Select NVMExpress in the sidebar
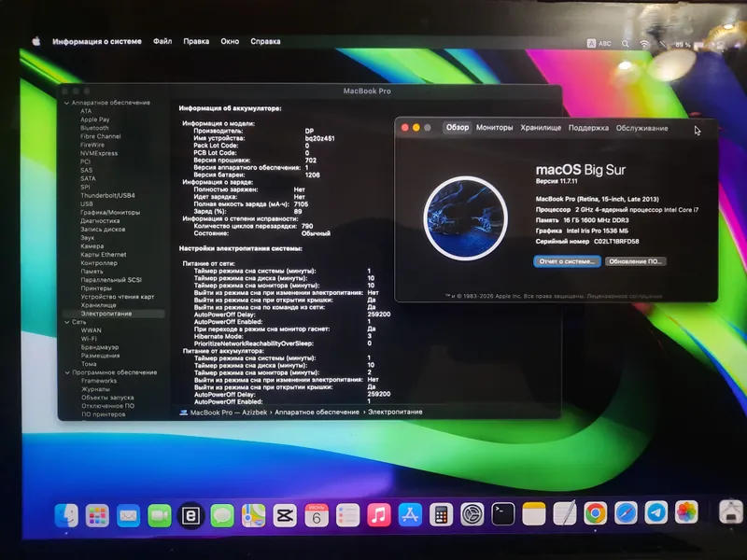 pyautogui.click(x=99, y=153)
